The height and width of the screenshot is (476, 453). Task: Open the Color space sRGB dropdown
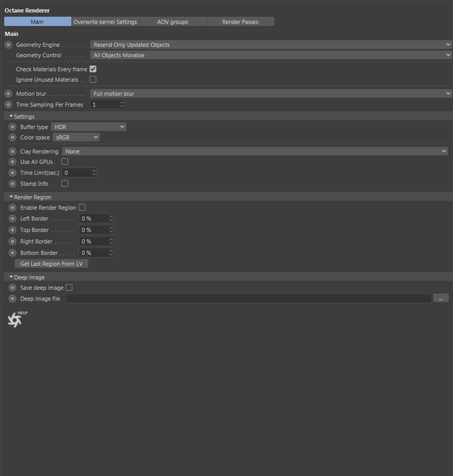(x=76, y=137)
